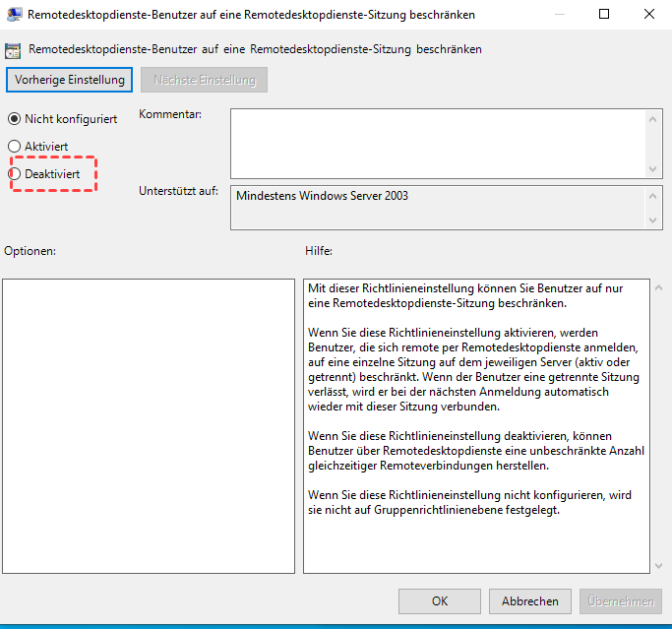Click the Hilfe pane scroll up arrow
672x629 pixels.
656,288
